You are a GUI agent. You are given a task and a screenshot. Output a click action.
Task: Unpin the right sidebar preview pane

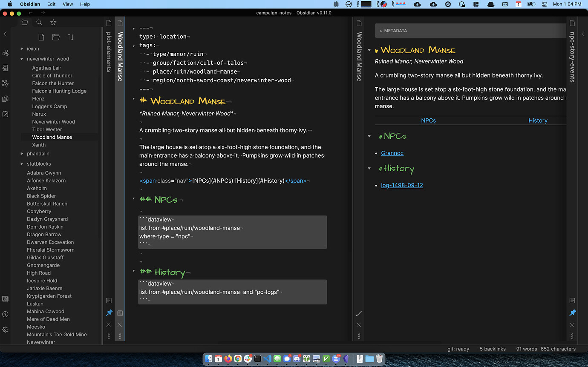(x=572, y=312)
